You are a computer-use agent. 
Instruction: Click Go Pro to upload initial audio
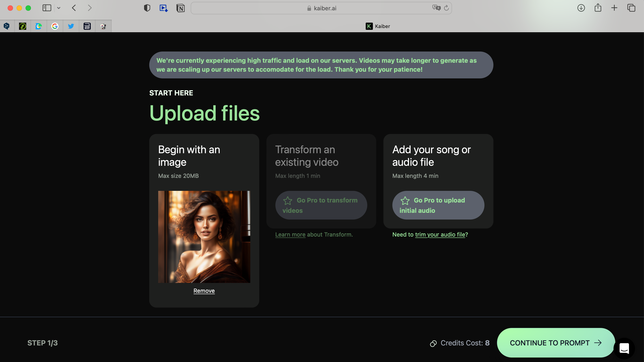[438, 205]
